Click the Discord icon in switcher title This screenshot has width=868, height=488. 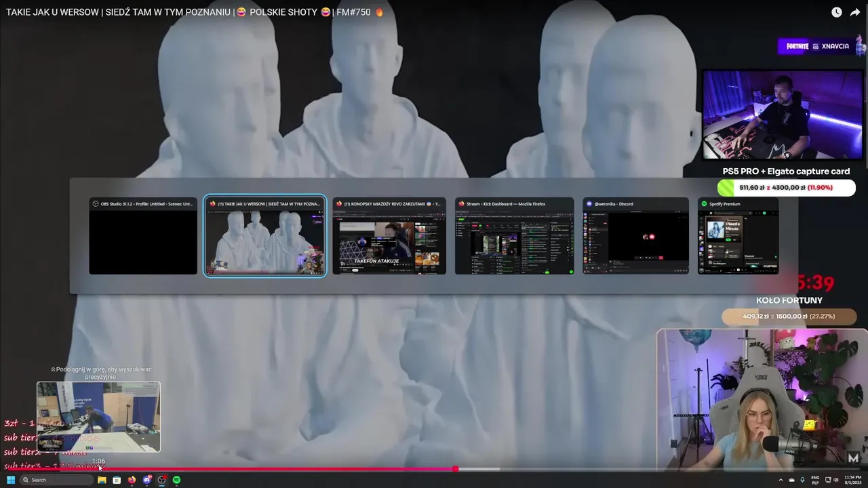(x=589, y=203)
